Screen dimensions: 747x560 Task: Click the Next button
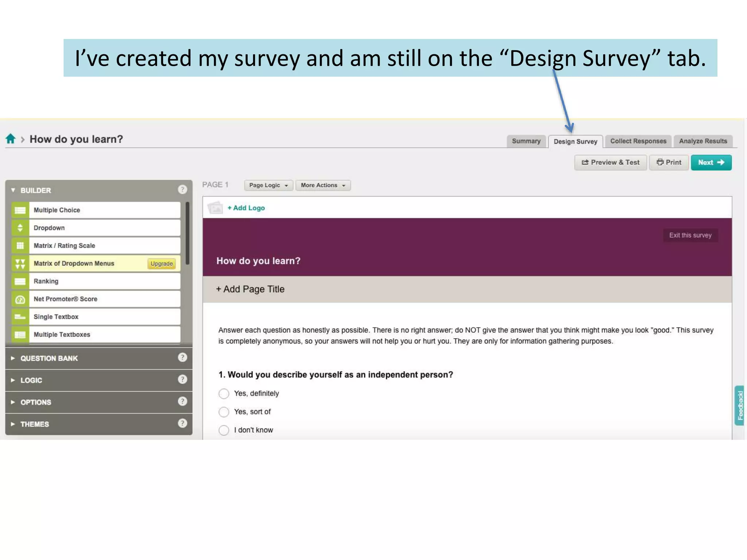point(711,163)
